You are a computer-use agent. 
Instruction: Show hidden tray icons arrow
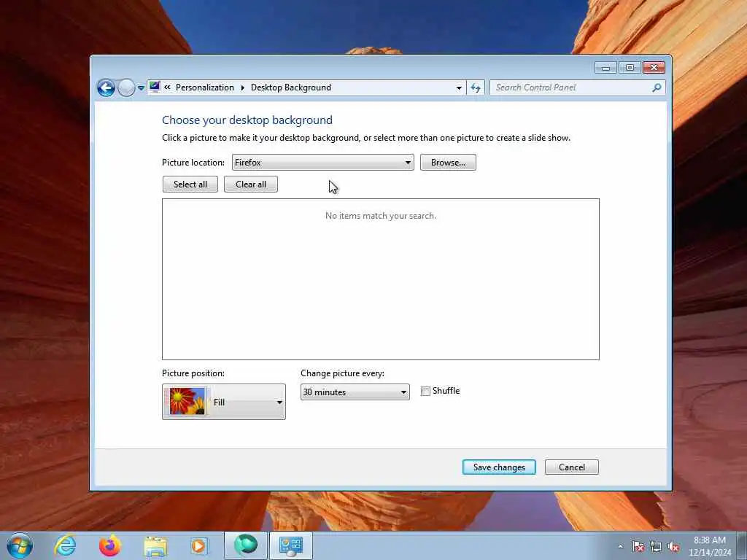620,546
